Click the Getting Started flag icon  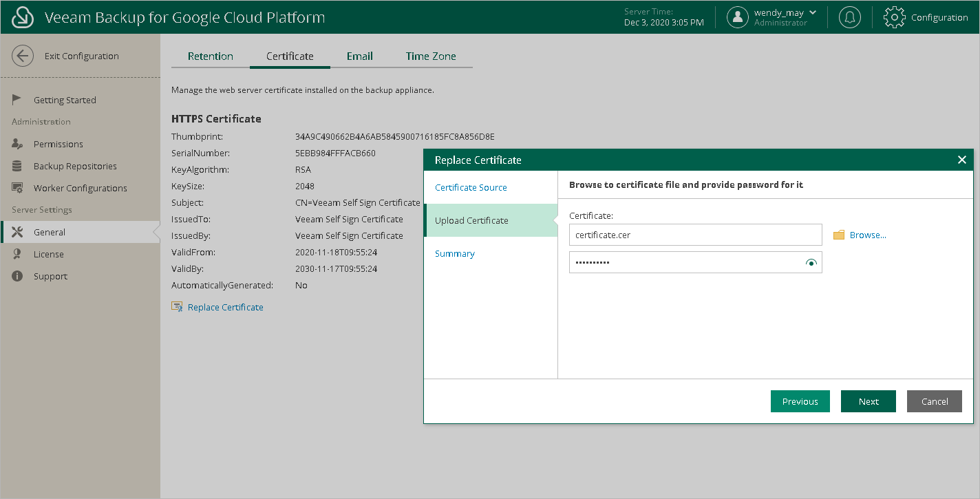pos(18,100)
